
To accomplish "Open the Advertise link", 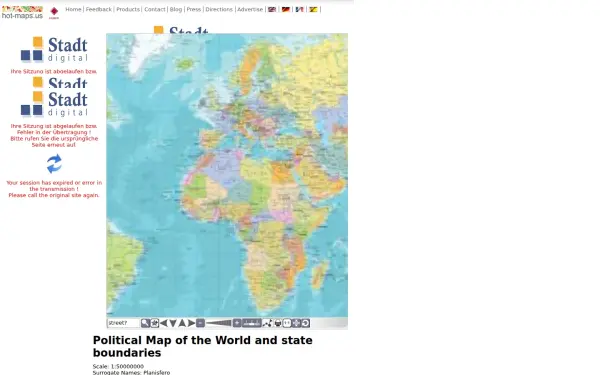I will pyautogui.click(x=250, y=9).
